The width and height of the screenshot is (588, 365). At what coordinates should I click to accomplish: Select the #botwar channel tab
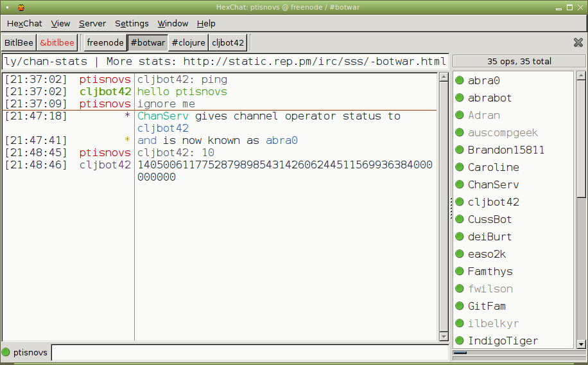[x=148, y=42]
